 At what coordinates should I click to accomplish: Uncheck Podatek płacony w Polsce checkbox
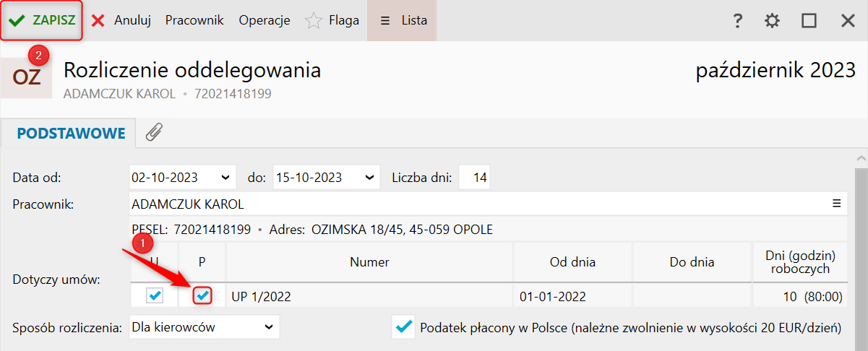pyautogui.click(x=403, y=327)
